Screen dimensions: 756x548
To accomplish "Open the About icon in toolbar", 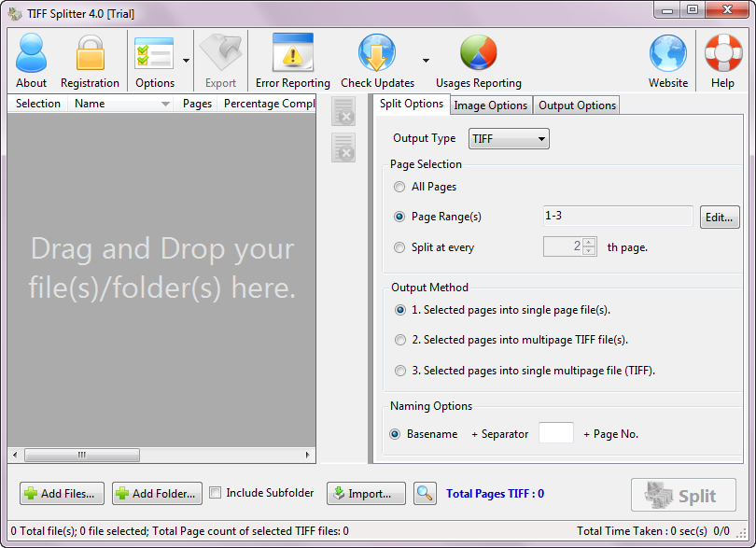I will (31, 54).
